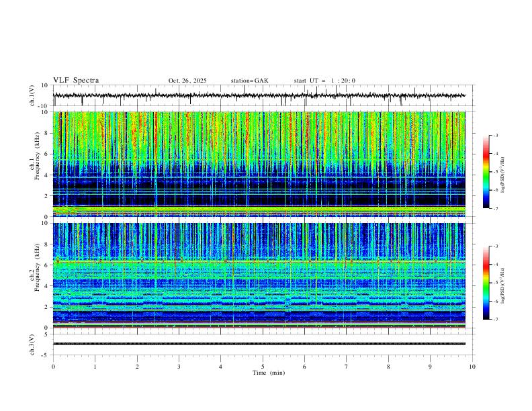Screen dimensions: 532x411
Task: Click the 'ch.3(V)' axis label
Action: point(32,345)
